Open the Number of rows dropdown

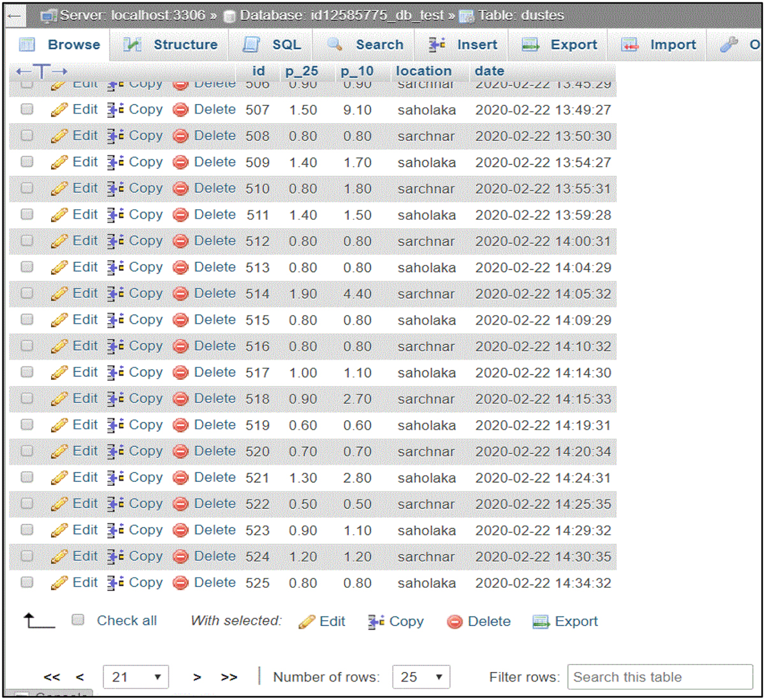pyautogui.click(x=421, y=677)
